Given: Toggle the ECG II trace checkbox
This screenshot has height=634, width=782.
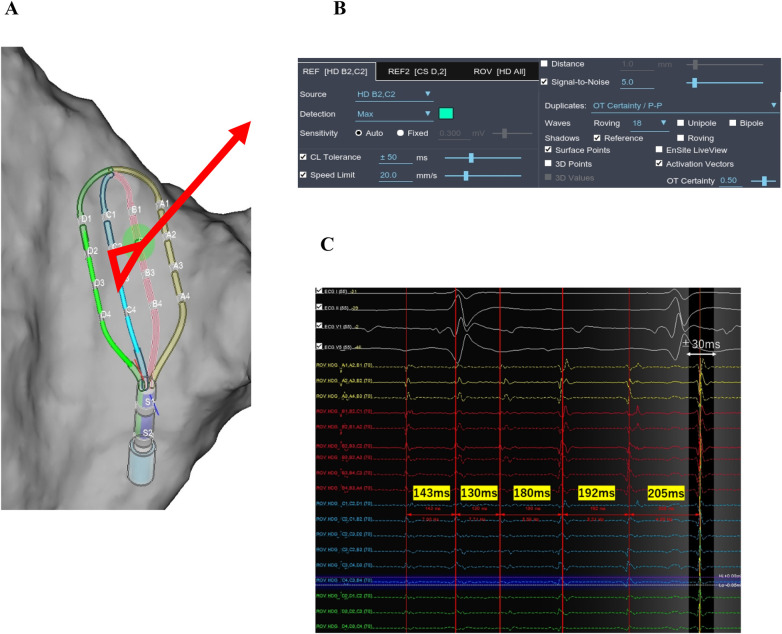Looking at the screenshot, I should (x=319, y=307).
